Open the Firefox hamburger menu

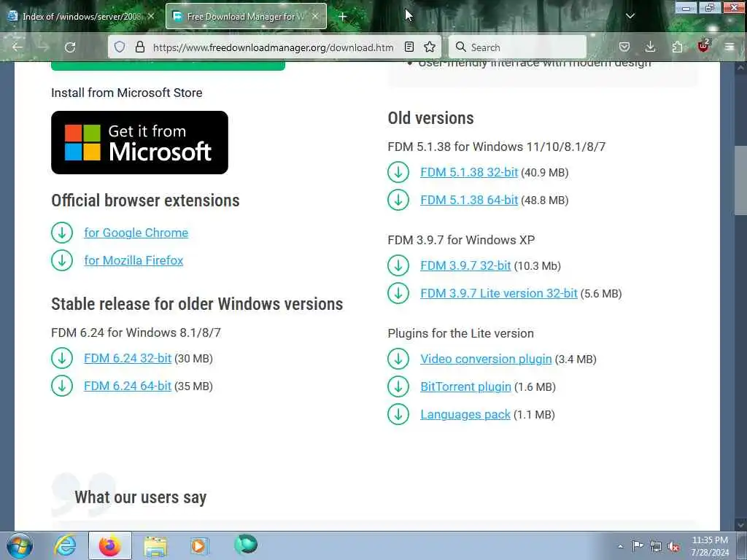point(729,47)
